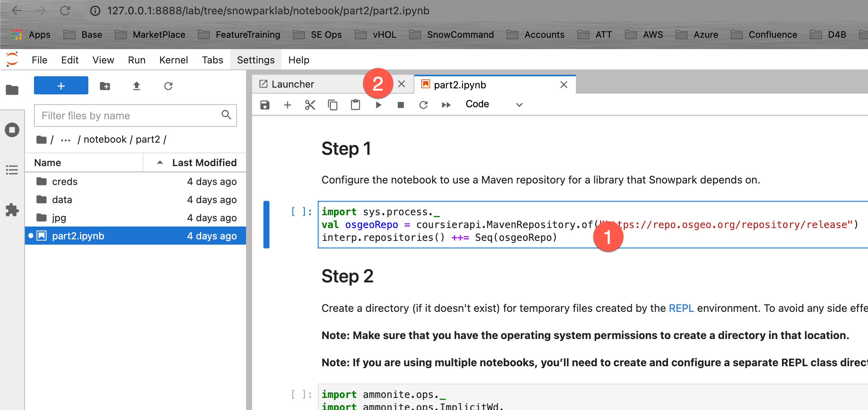Run the selected cell
The height and width of the screenshot is (410, 868).
(379, 105)
